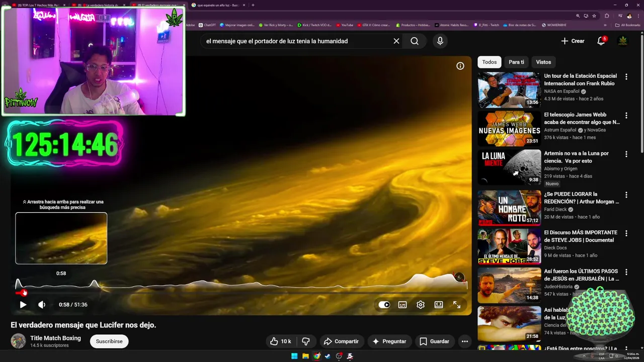Click the zoom magnifier in address bar

(578, 16)
